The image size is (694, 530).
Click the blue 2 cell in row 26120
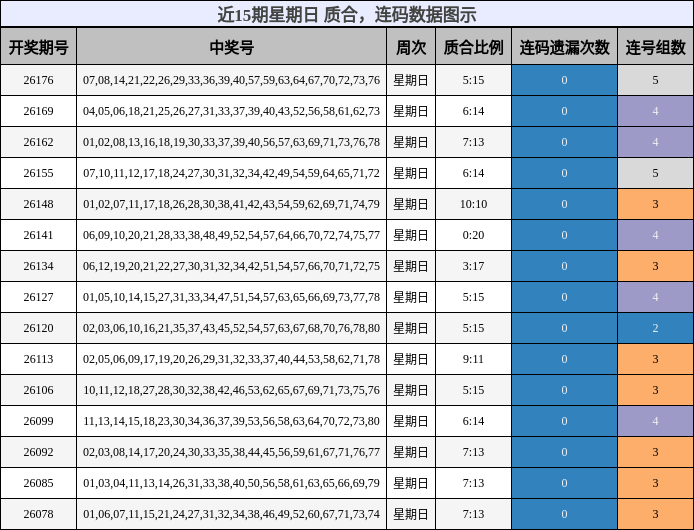coord(655,328)
